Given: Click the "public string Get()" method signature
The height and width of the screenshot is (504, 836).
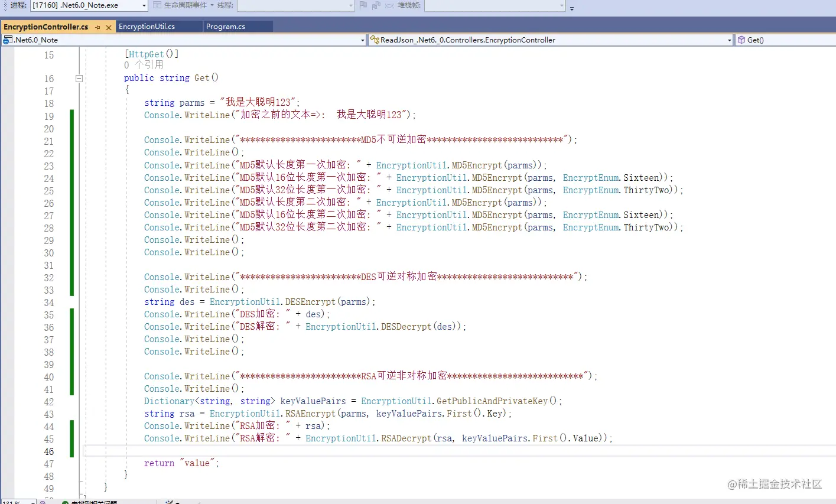Looking at the screenshot, I should pos(171,78).
